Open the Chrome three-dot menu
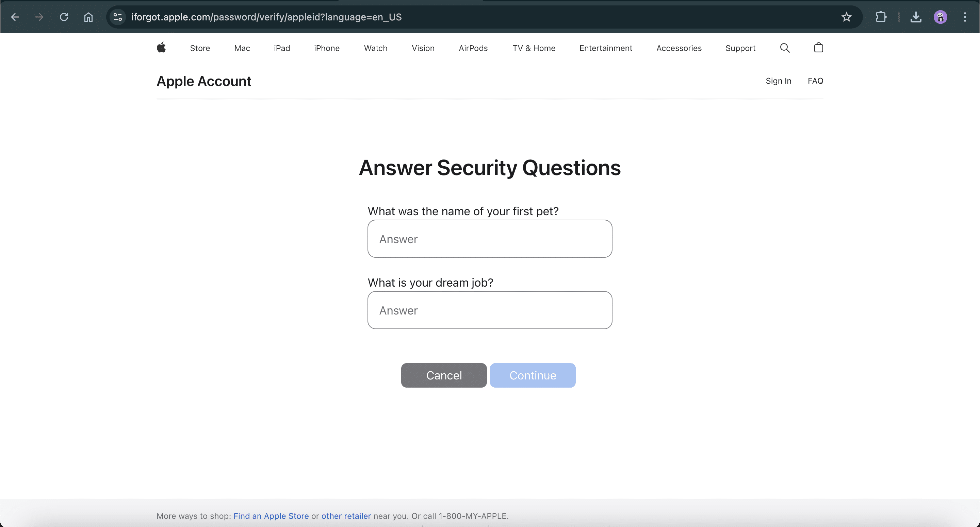This screenshot has height=527, width=980. pyautogui.click(x=965, y=17)
